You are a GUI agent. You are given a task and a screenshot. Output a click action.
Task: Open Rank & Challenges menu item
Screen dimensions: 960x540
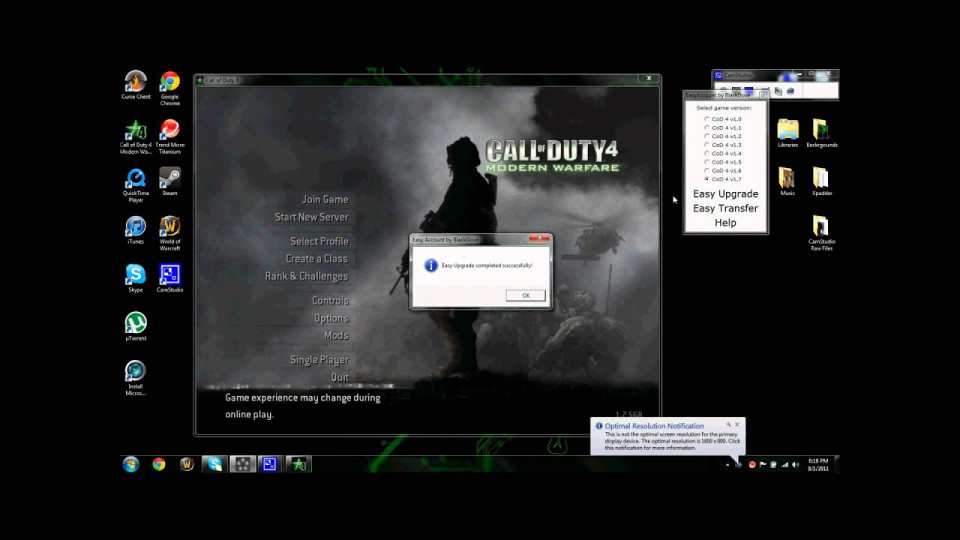tap(306, 277)
